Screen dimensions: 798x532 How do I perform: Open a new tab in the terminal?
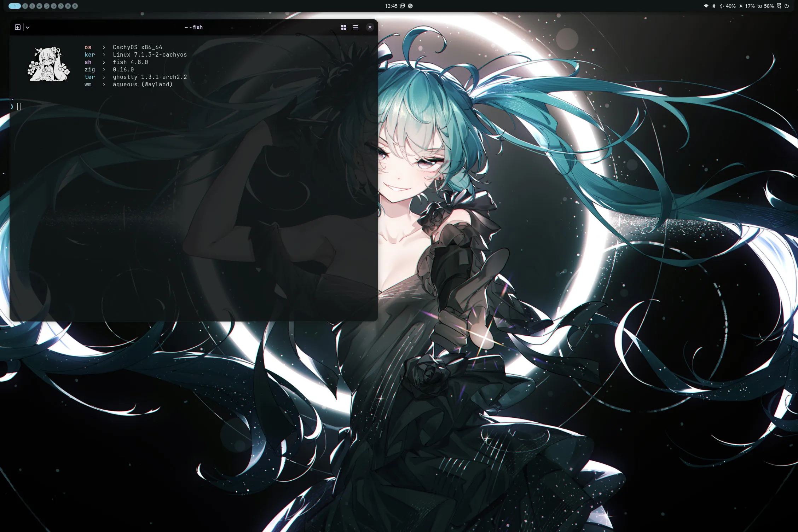[x=18, y=27]
